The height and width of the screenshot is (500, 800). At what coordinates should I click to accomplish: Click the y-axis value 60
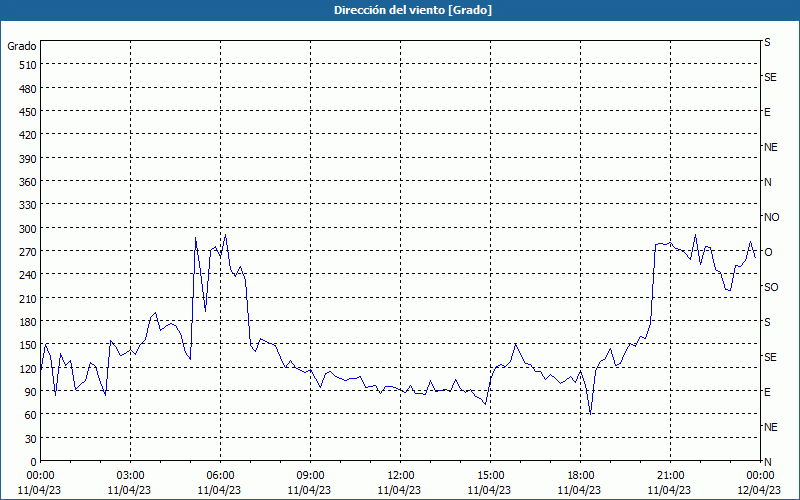tap(31, 415)
